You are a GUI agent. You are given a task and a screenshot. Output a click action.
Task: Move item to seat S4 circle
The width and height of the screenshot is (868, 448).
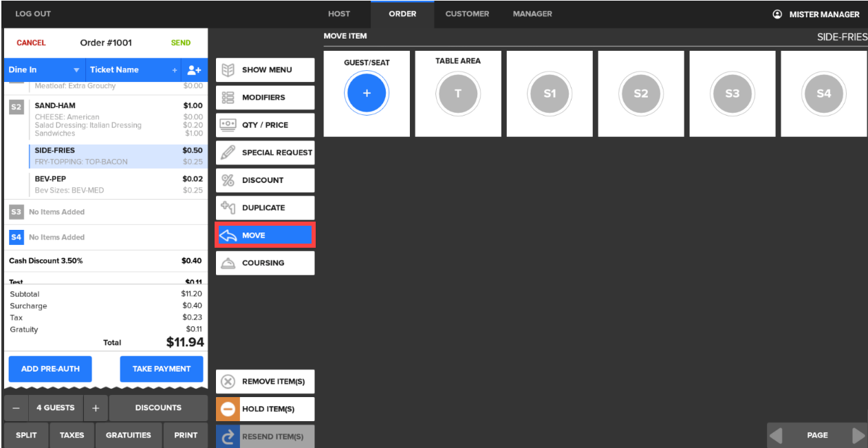coord(824,93)
